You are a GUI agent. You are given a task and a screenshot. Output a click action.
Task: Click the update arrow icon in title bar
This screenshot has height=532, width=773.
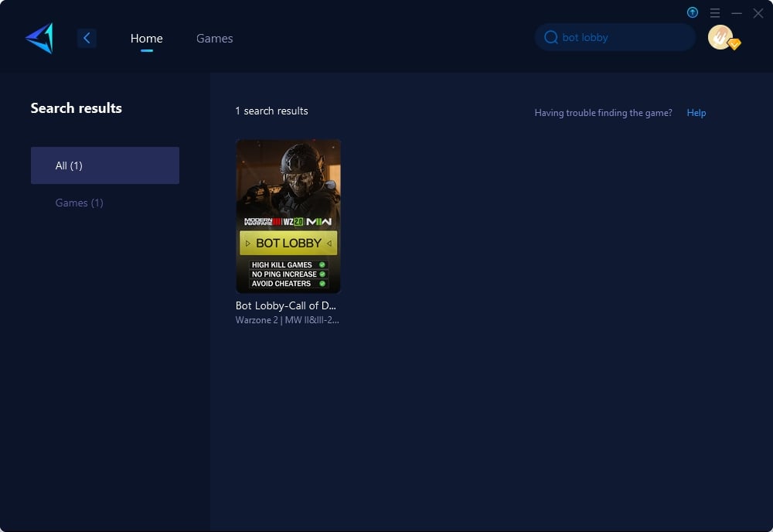692,13
